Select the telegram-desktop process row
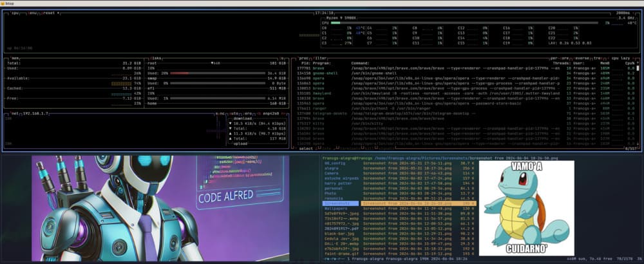 pos(467,113)
